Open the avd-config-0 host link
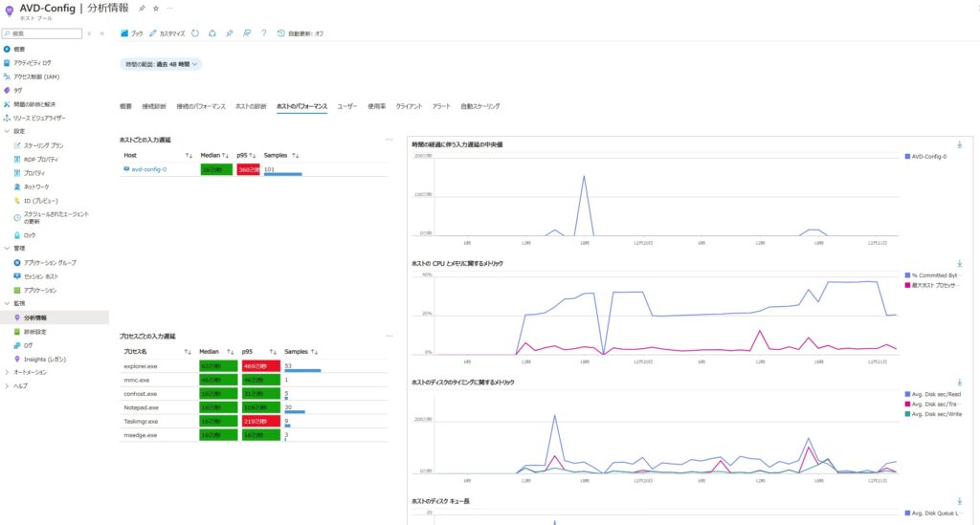 pyautogui.click(x=148, y=169)
